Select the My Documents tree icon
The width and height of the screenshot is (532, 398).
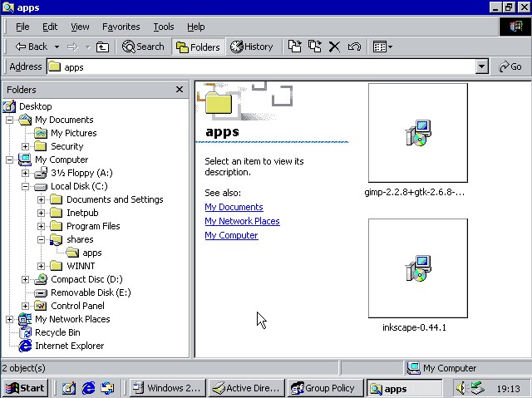click(x=25, y=120)
